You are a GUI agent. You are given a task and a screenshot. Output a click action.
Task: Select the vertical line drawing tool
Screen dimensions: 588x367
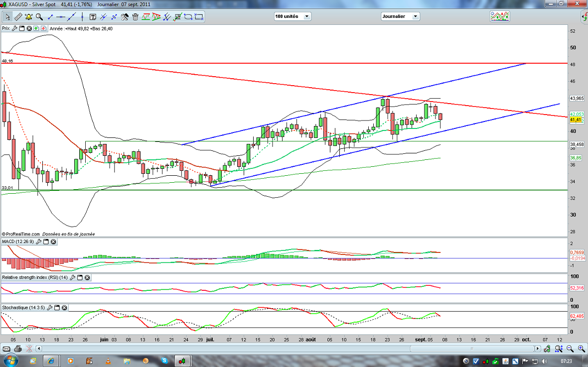point(82,16)
